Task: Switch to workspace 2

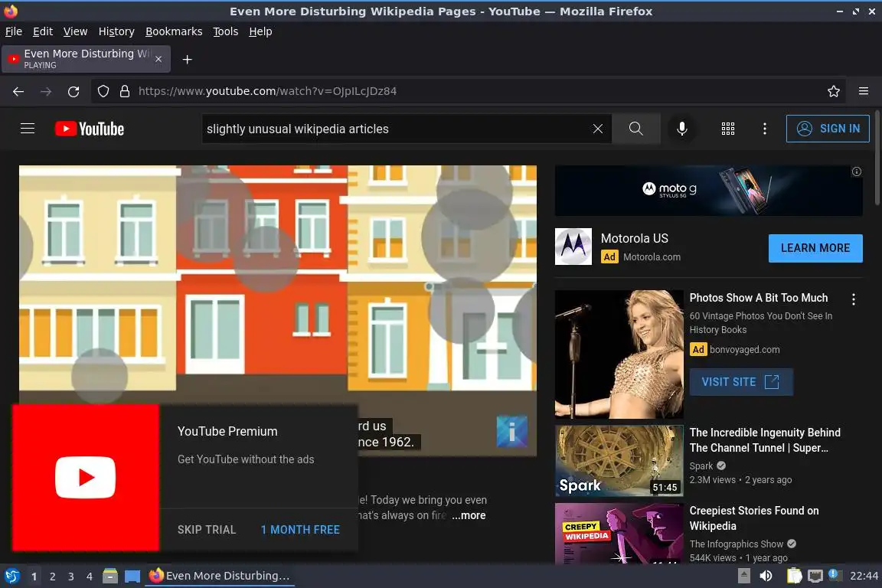Action: (52, 577)
